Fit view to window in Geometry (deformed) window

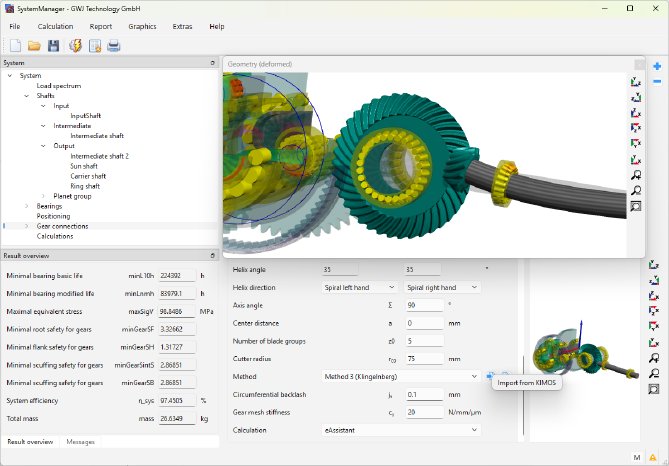tap(636, 206)
